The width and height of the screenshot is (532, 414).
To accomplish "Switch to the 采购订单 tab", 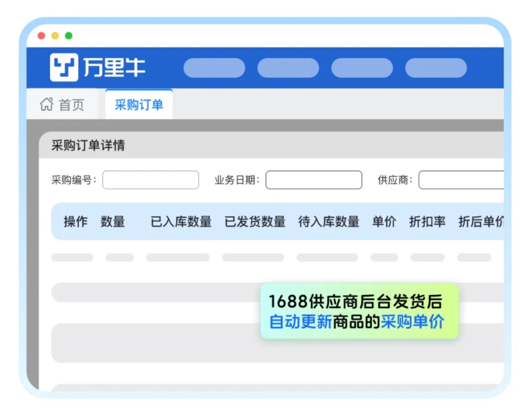I will (139, 105).
